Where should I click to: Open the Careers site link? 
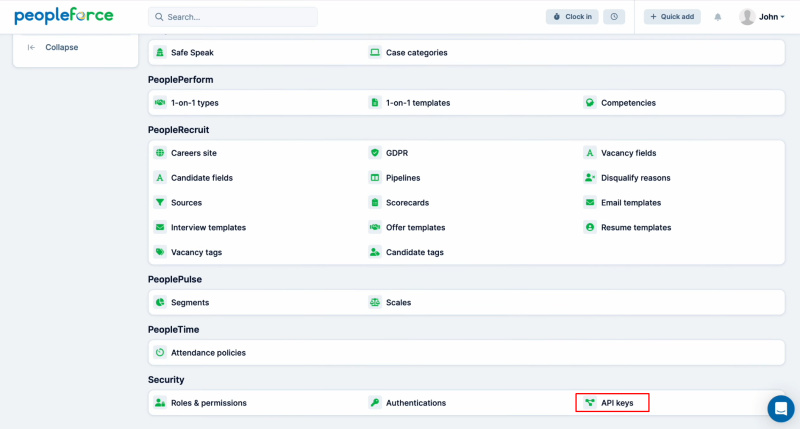193,153
